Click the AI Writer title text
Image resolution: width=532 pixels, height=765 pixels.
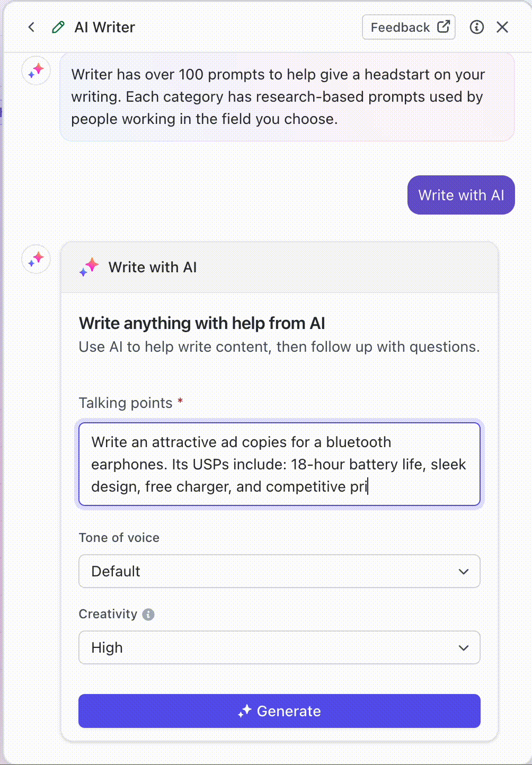point(105,28)
